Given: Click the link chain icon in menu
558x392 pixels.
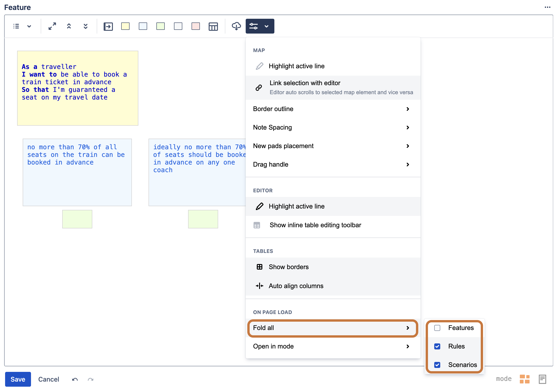Looking at the screenshot, I should [259, 88].
